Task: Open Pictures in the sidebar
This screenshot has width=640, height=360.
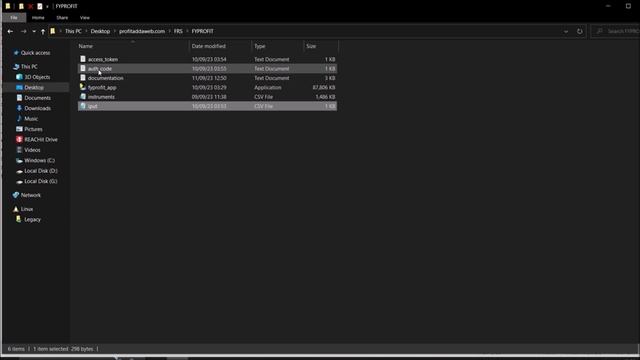Action: click(x=33, y=129)
